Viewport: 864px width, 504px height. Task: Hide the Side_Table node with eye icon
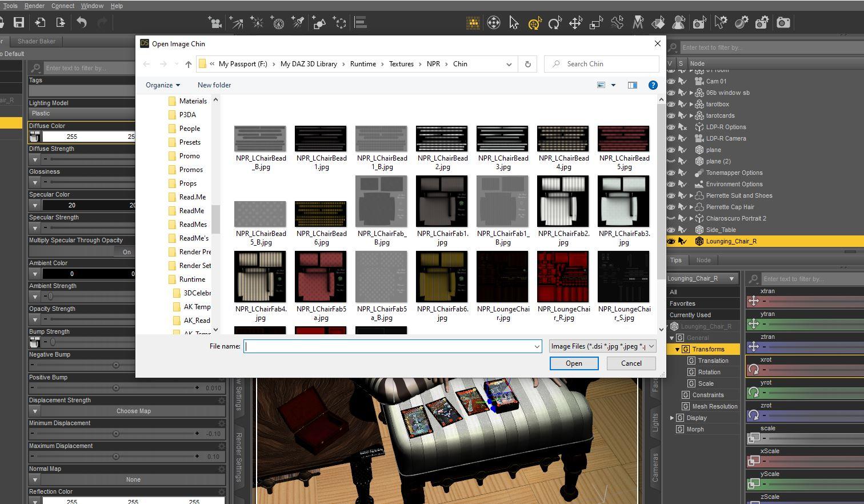pyautogui.click(x=671, y=230)
